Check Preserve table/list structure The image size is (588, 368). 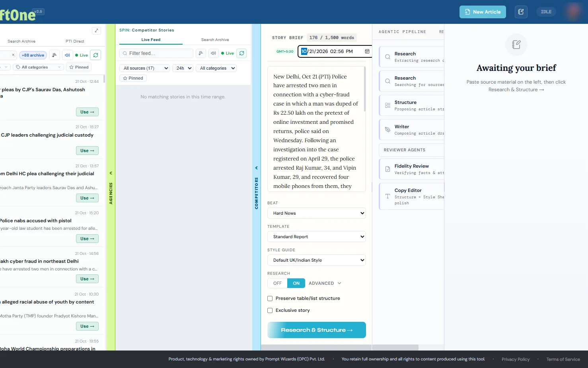pos(270,298)
